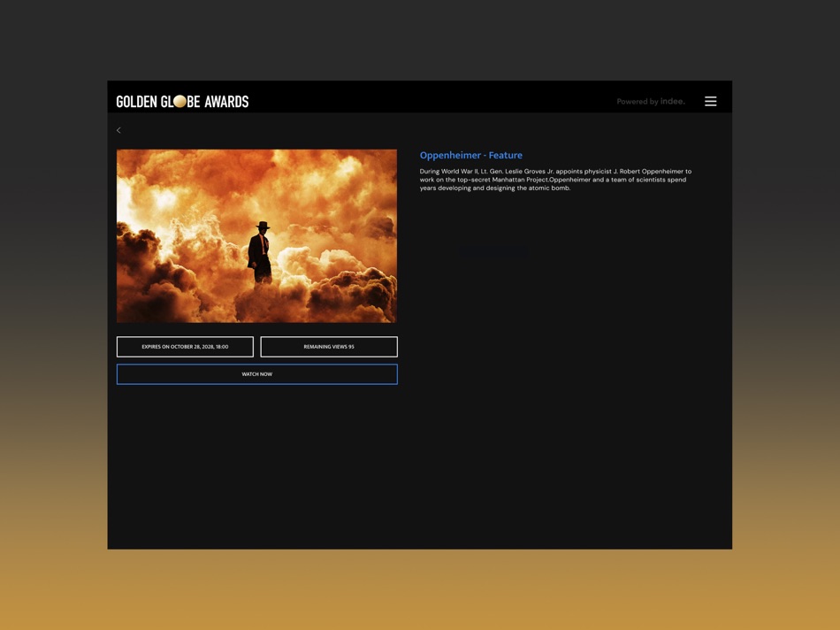Click the 'Expires on October 28, 2028' badge
The width and height of the screenshot is (840, 630).
point(185,346)
